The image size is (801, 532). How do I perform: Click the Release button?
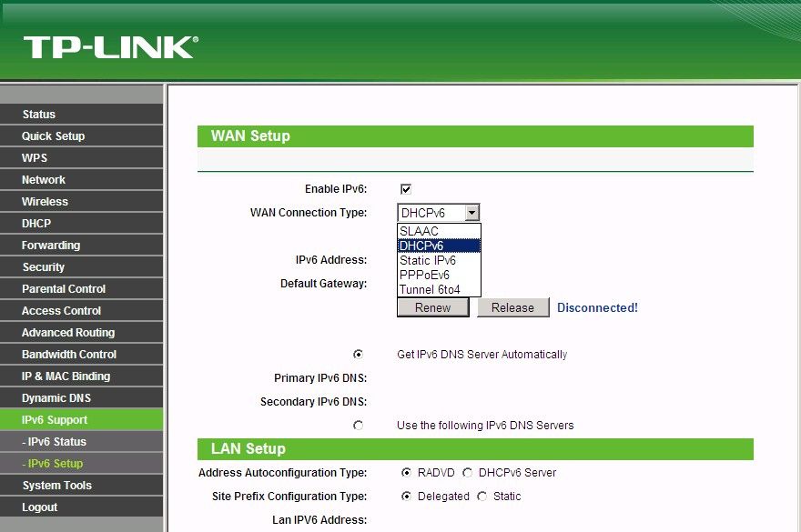click(512, 308)
